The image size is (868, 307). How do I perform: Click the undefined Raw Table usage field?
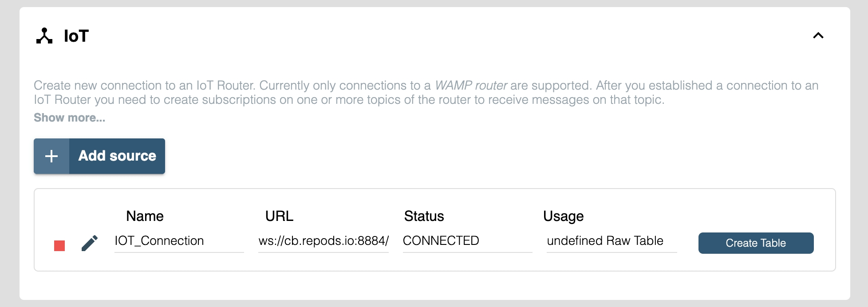coord(612,241)
